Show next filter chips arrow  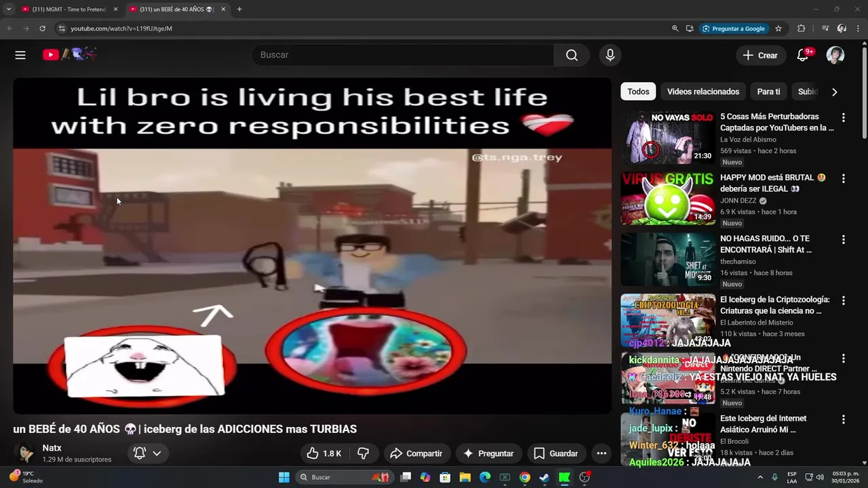pyautogui.click(x=835, y=91)
